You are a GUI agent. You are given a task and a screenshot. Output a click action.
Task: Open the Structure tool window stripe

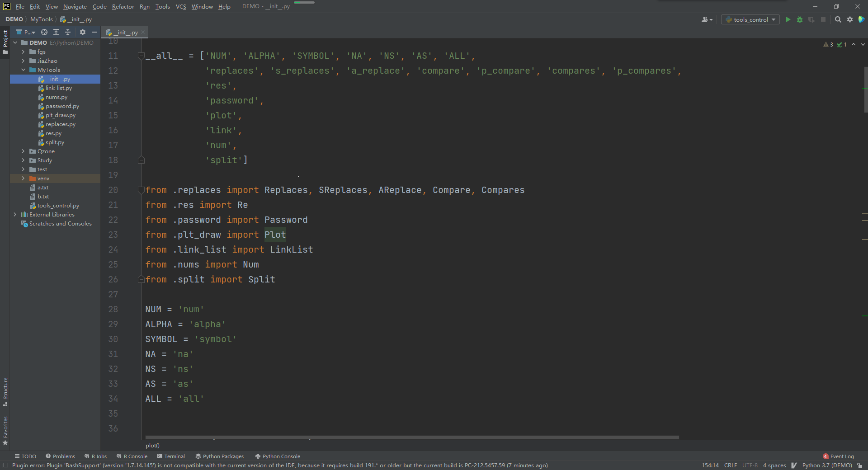coord(5,392)
